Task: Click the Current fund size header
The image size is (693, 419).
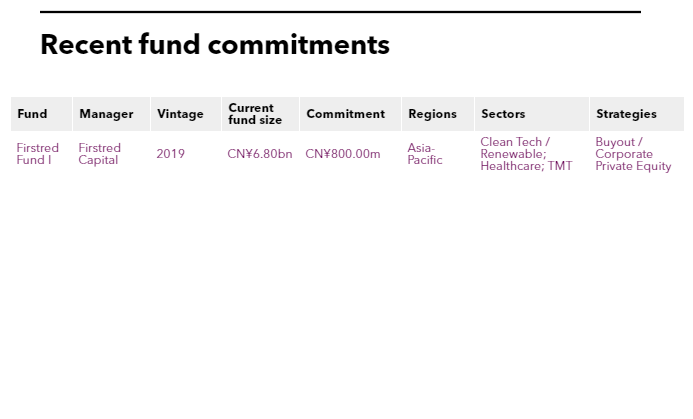Action: 255,114
